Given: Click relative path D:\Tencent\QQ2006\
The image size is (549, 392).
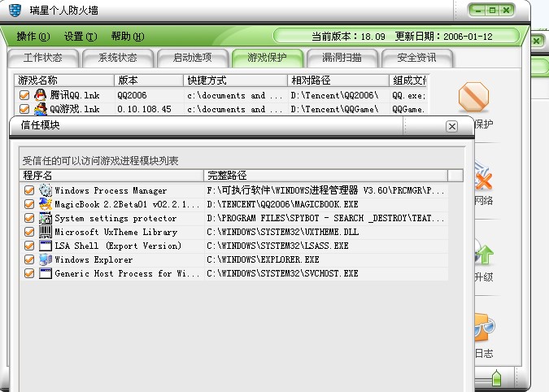Looking at the screenshot, I should coord(334,95).
